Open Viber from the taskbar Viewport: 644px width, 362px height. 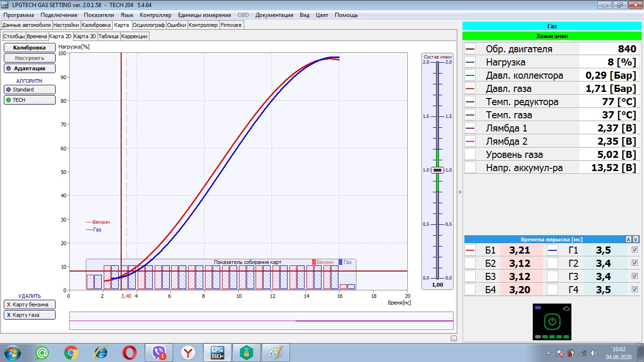[x=159, y=353]
